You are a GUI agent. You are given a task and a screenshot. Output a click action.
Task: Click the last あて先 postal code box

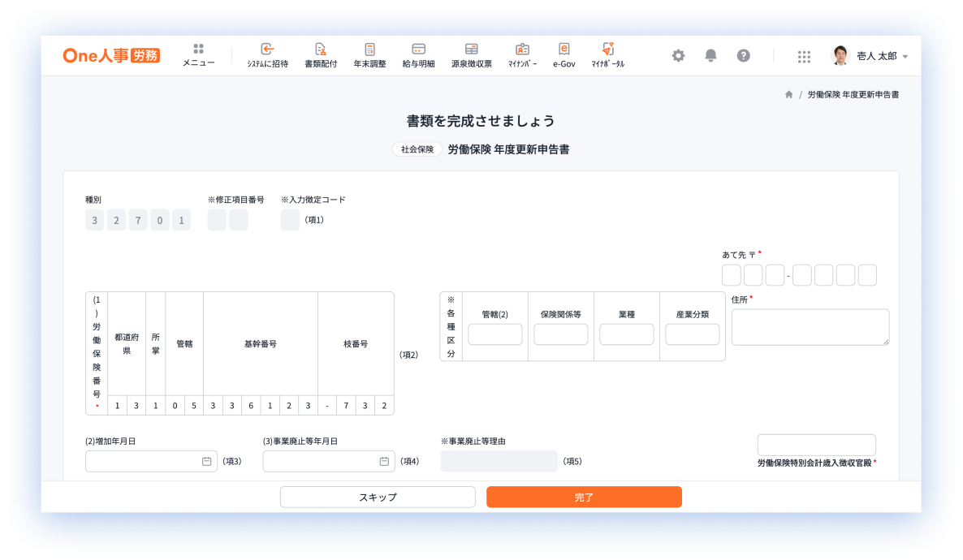867,275
